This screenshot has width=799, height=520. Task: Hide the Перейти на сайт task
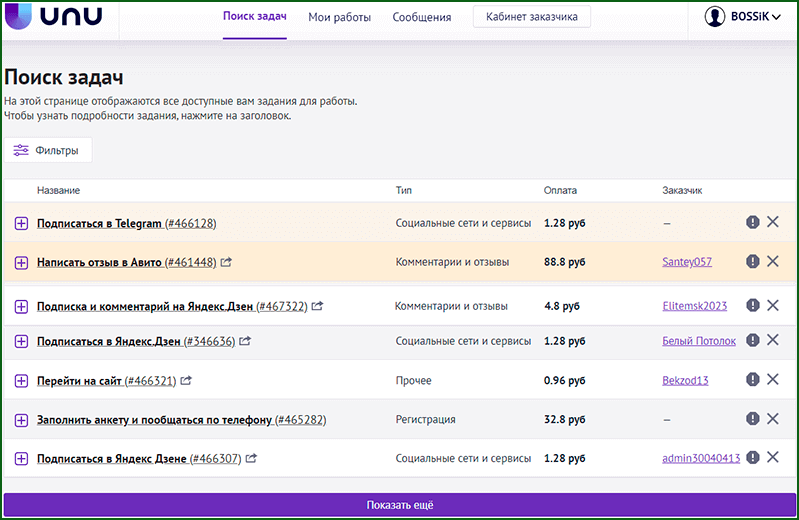pyautogui.click(x=773, y=379)
